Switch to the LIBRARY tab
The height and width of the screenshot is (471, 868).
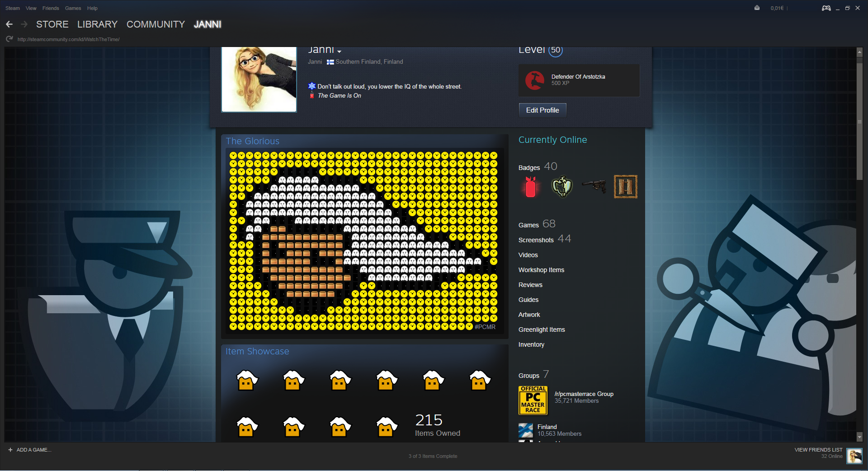click(97, 24)
